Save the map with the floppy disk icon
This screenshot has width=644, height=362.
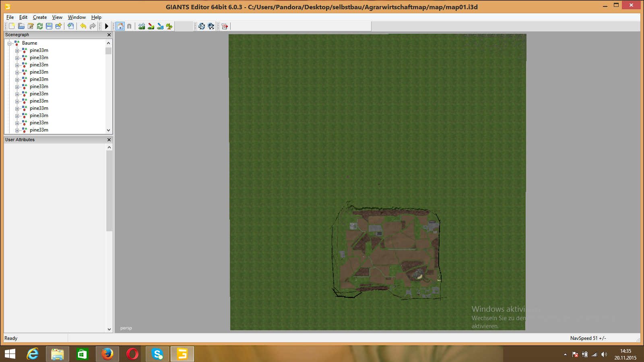(49, 26)
